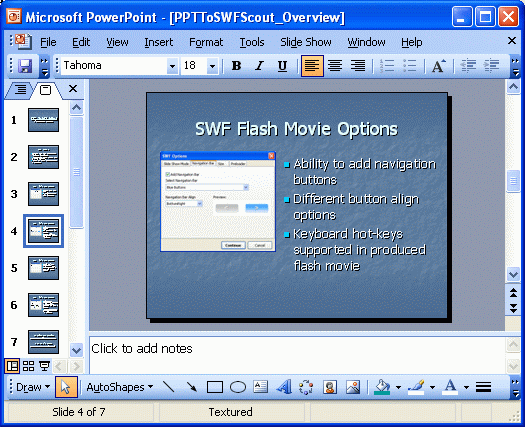This screenshot has width=525, height=427.
Task: Click the Increase Font Size icon
Action: coord(438,66)
